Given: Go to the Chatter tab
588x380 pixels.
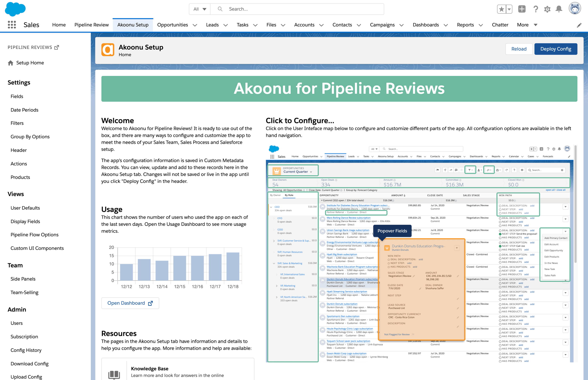Looking at the screenshot, I should tap(500, 25).
